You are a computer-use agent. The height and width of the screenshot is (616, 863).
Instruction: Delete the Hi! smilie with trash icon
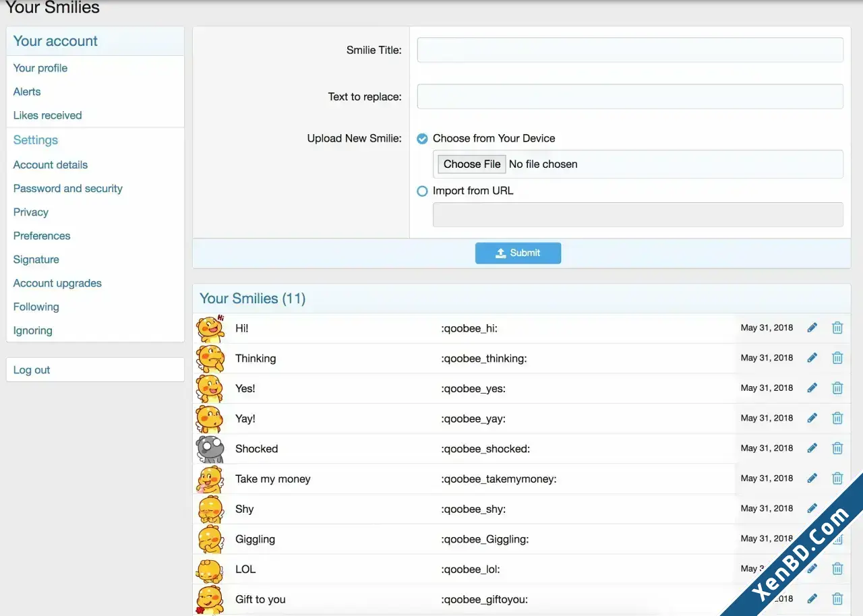pos(837,328)
